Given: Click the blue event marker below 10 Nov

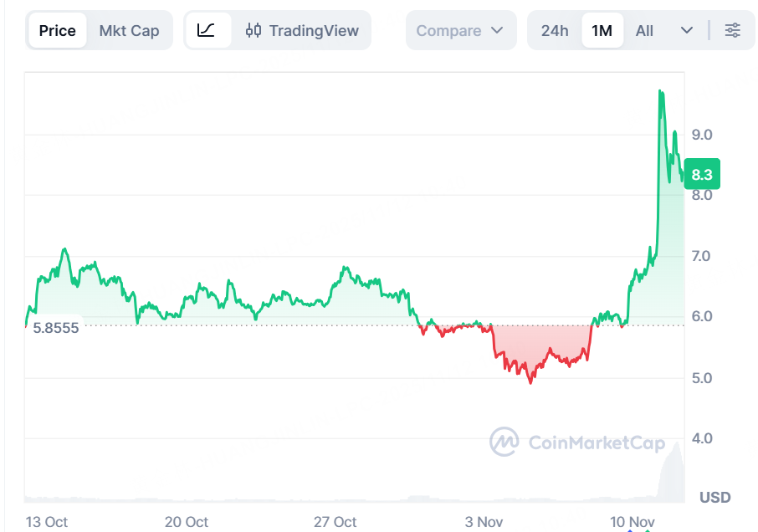Looking at the screenshot, I should point(631,529).
